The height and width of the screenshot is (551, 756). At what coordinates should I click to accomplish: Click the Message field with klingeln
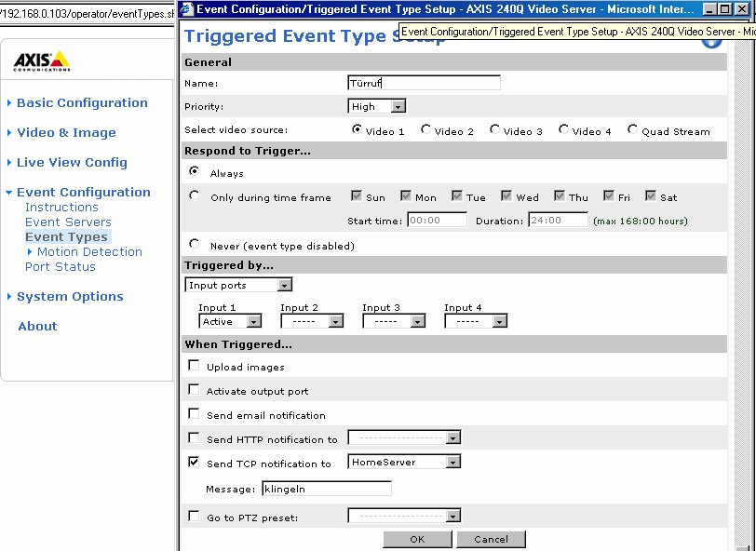[326, 488]
